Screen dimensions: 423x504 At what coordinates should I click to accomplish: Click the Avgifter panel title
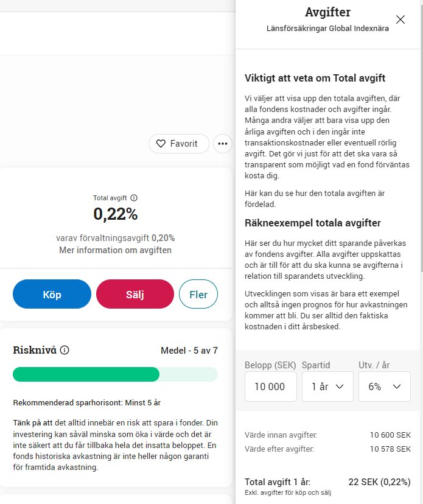pyautogui.click(x=327, y=12)
